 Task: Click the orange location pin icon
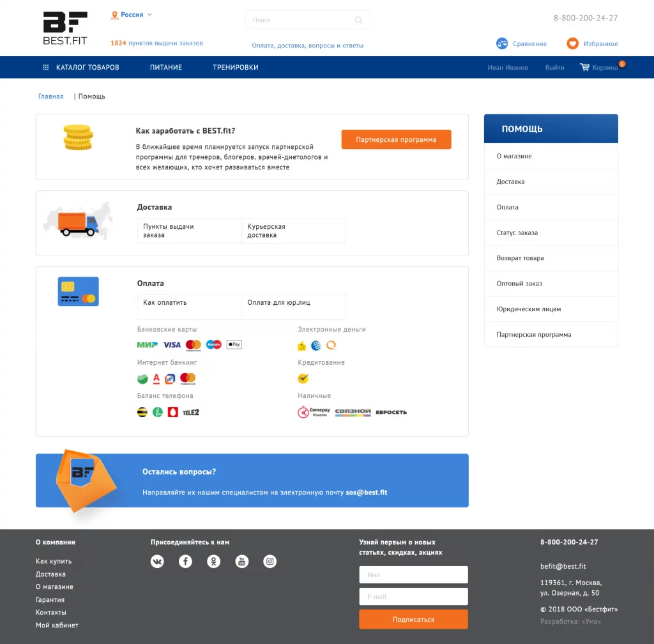click(x=115, y=15)
